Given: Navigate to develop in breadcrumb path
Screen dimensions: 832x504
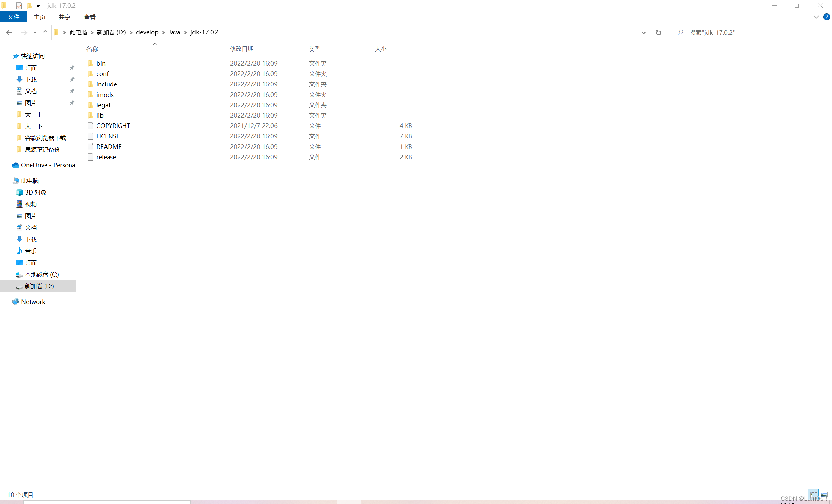Looking at the screenshot, I should pyautogui.click(x=147, y=32).
